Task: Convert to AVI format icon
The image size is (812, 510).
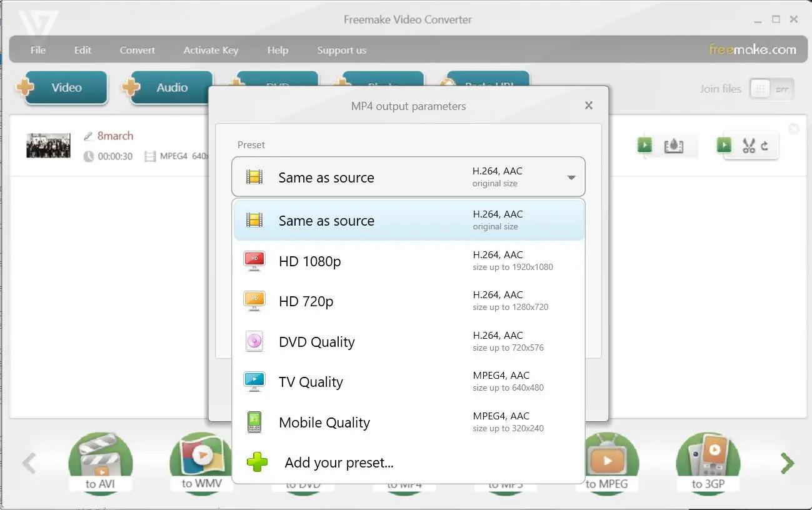Action: [x=100, y=462]
